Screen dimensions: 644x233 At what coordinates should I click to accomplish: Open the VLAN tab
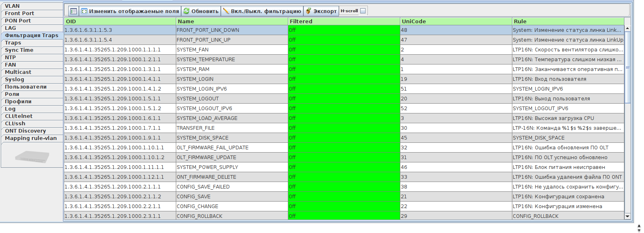tap(32, 6)
